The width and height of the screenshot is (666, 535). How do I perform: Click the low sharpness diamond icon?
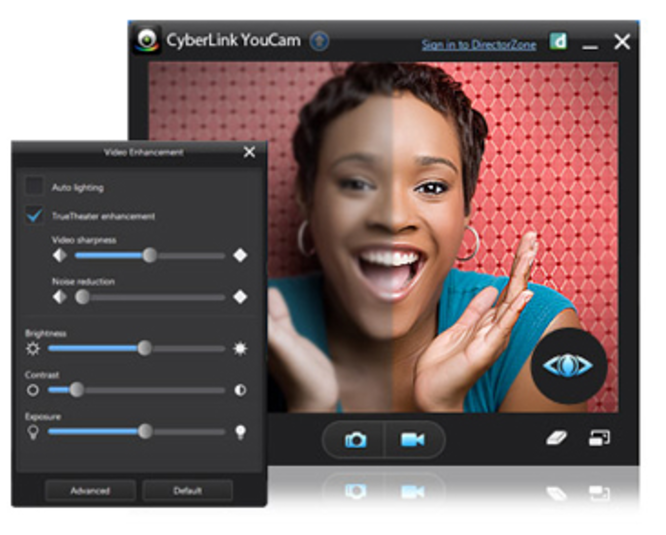(x=60, y=255)
